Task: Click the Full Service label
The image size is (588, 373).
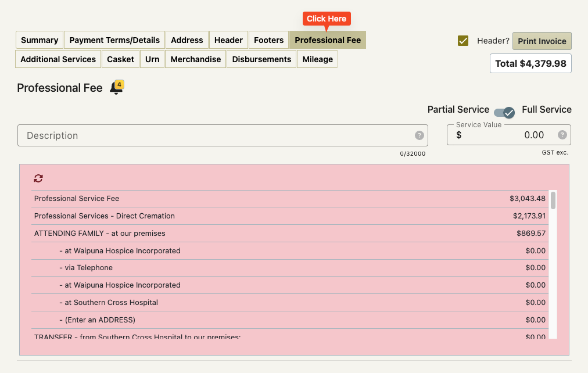Action: click(546, 109)
